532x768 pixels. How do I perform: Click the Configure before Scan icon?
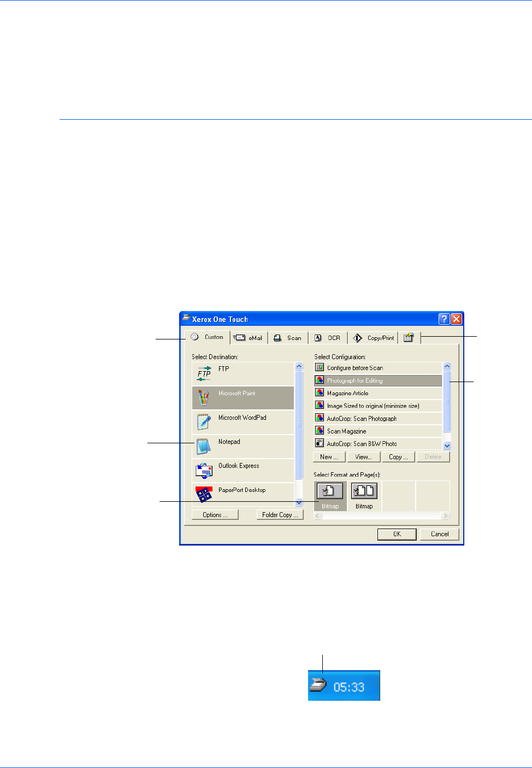tap(320, 367)
